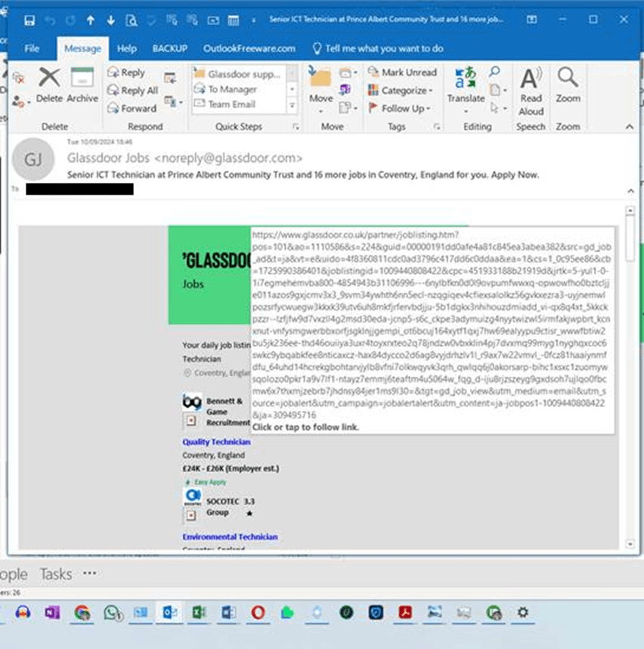Click the scroll down arrow of message body
Viewport: 644px width, 649px height.
click(630, 543)
